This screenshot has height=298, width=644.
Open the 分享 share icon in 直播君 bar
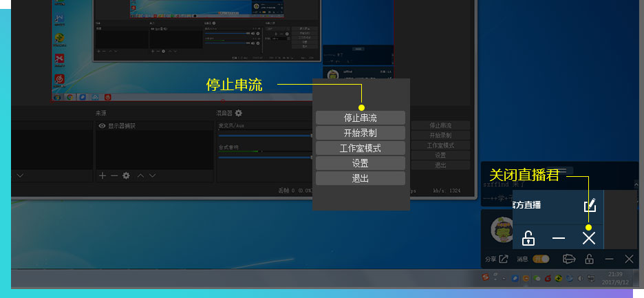pos(504,259)
